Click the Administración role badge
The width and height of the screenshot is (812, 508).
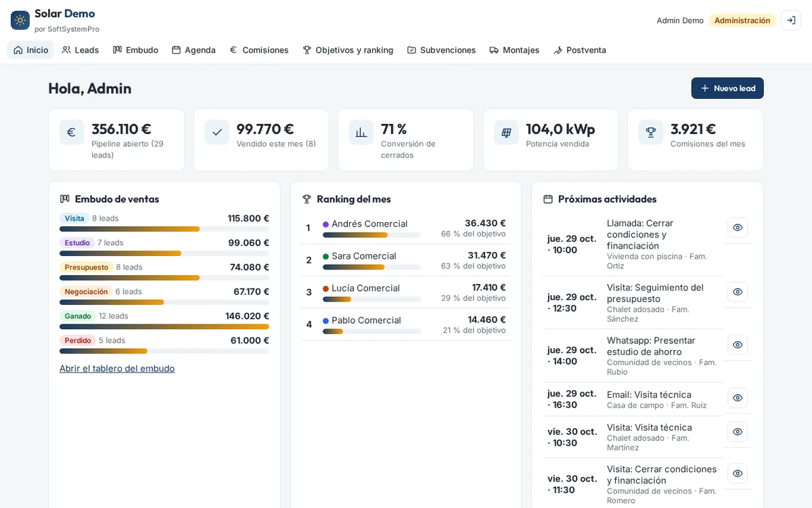(x=742, y=20)
